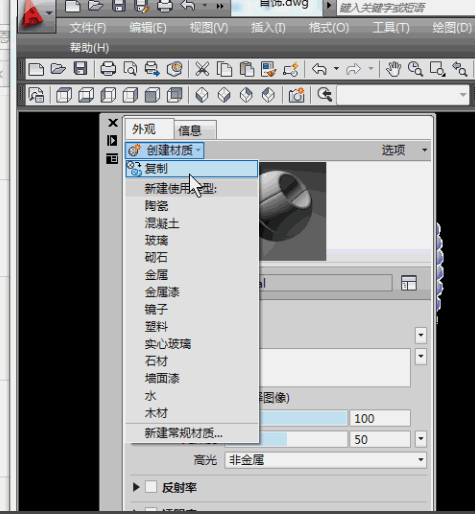The image size is (475, 514).
Task: Click the 创建材质 button
Action: [x=165, y=150]
